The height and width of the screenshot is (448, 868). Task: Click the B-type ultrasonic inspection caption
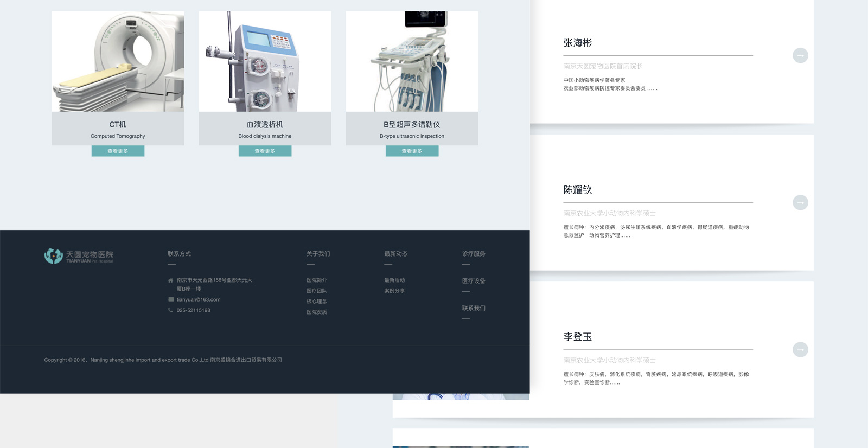(412, 136)
